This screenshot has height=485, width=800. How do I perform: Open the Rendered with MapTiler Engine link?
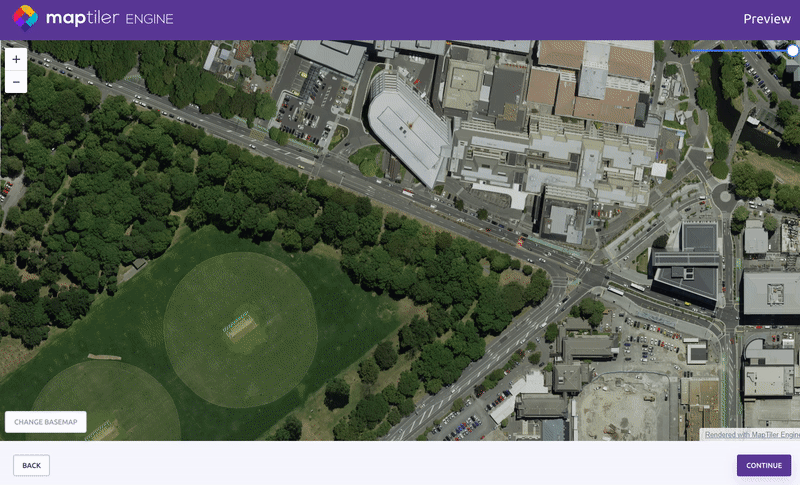pos(752,435)
